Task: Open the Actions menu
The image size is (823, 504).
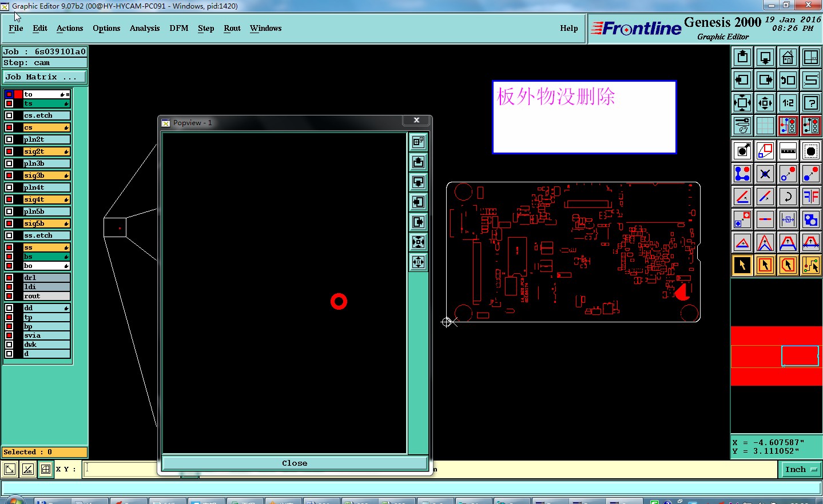Action: [x=70, y=28]
